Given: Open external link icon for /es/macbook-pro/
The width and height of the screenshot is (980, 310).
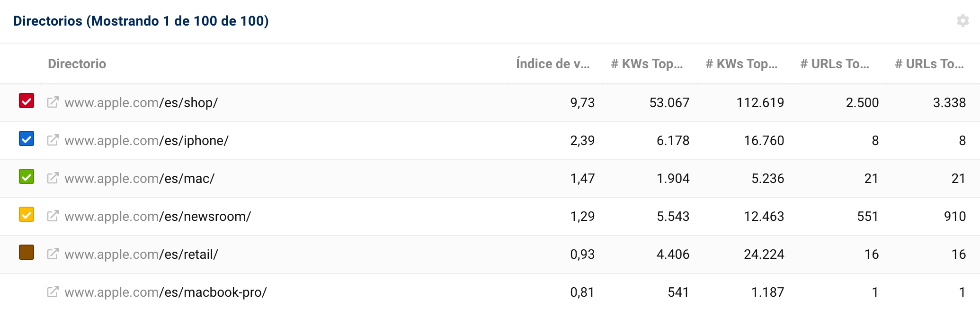Looking at the screenshot, I should [53, 292].
